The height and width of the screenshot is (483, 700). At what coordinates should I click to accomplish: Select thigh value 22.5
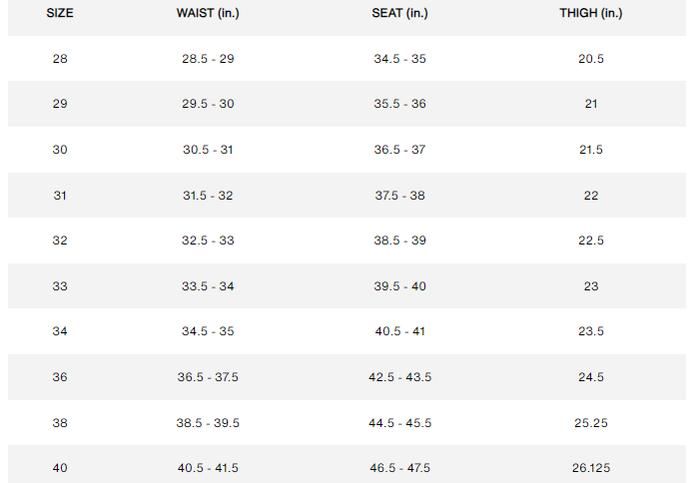coord(591,241)
